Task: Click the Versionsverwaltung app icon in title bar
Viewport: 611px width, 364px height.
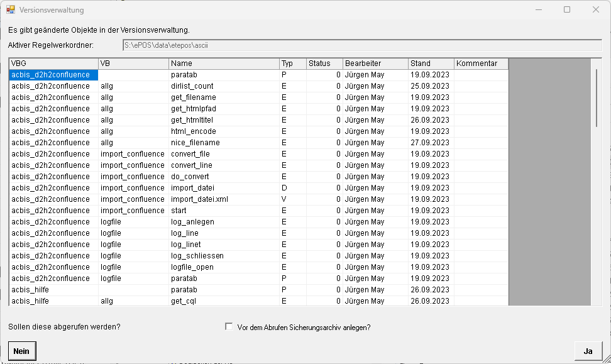Action: coord(10,10)
